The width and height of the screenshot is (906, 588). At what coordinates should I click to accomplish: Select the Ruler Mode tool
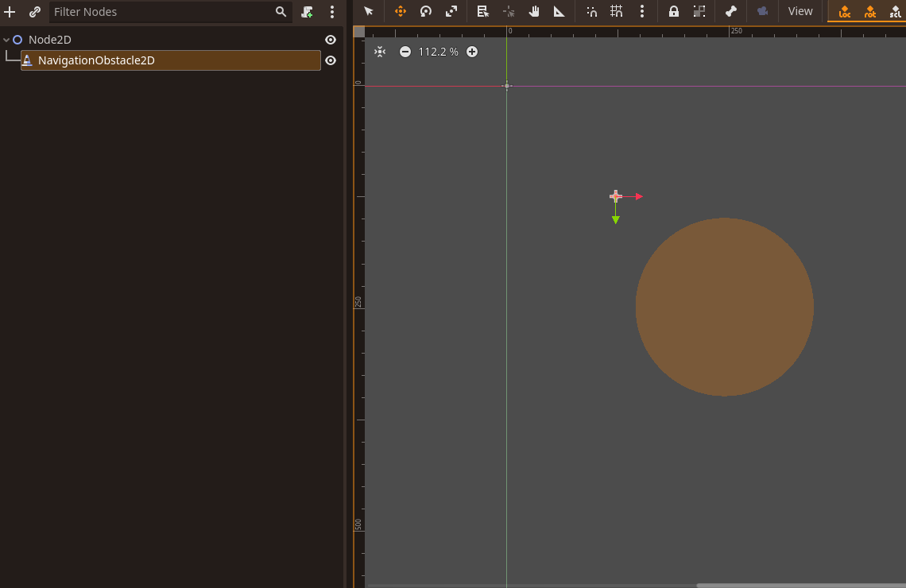pyautogui.click(x=559, y=11)
